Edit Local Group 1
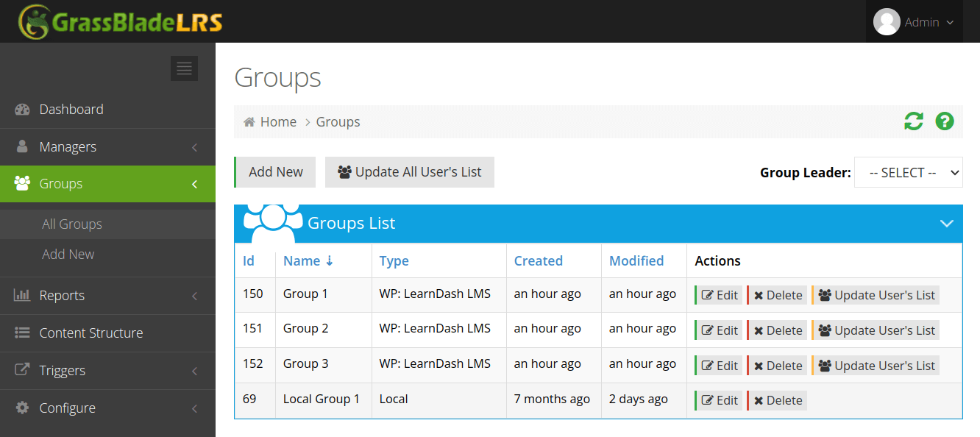 [x=718, y=400]
